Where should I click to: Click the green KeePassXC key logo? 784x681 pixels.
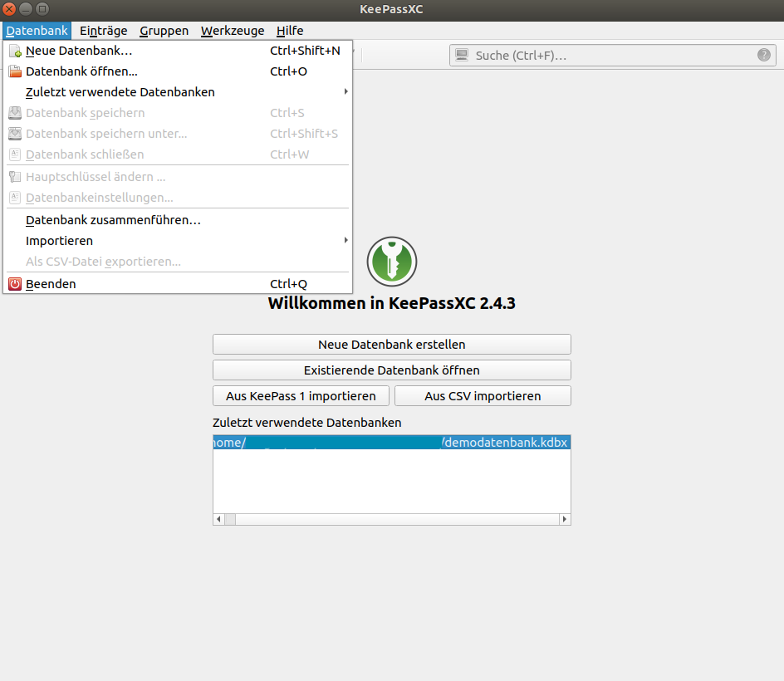pyautogui.click(x=391, y=261)
